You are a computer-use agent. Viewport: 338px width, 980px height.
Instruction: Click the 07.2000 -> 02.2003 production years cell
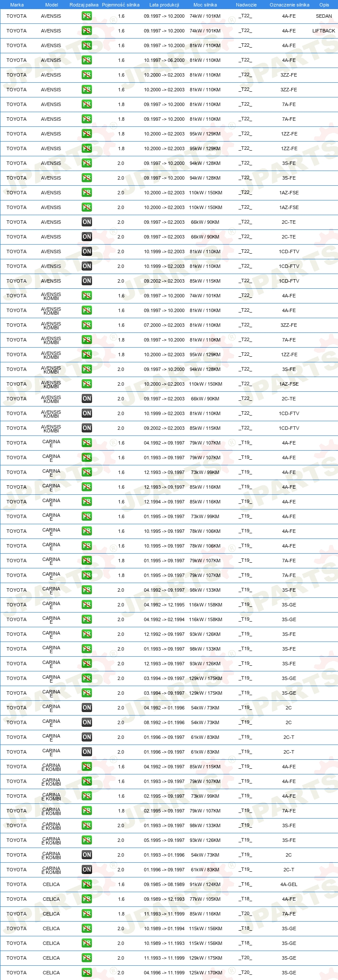164,325
